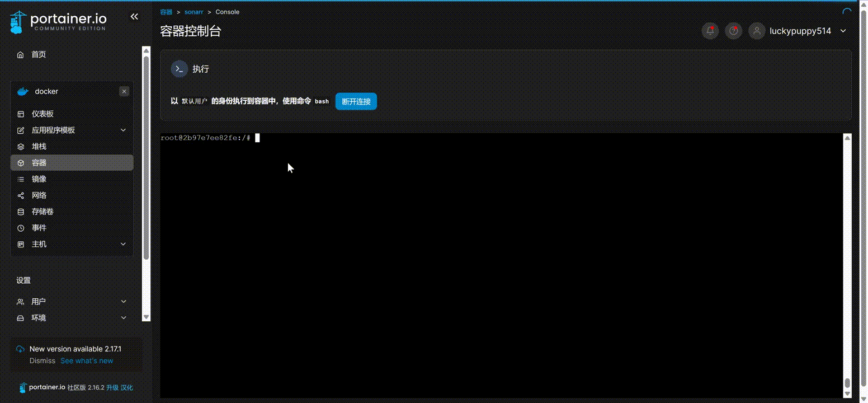Open the 堆栈 stacks page
This screenshot has width=868, height=403.
pyautogui.click(x=38, y=146)
